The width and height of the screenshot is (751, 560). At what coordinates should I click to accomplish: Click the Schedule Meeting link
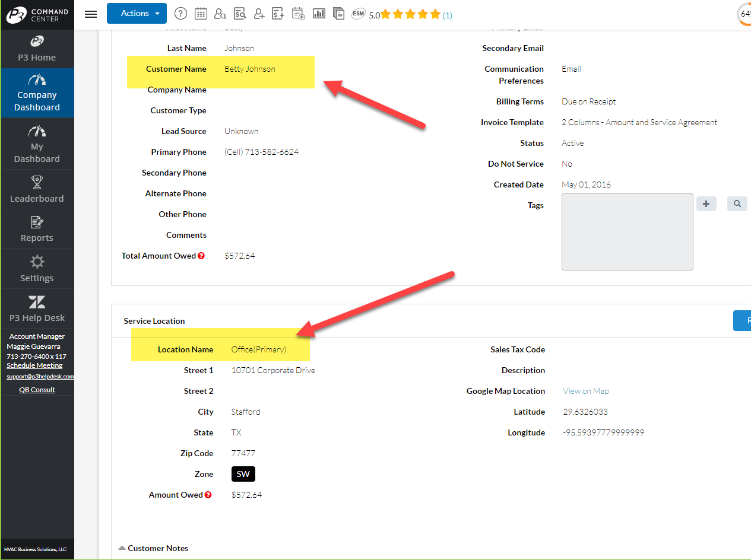(34, 365)
